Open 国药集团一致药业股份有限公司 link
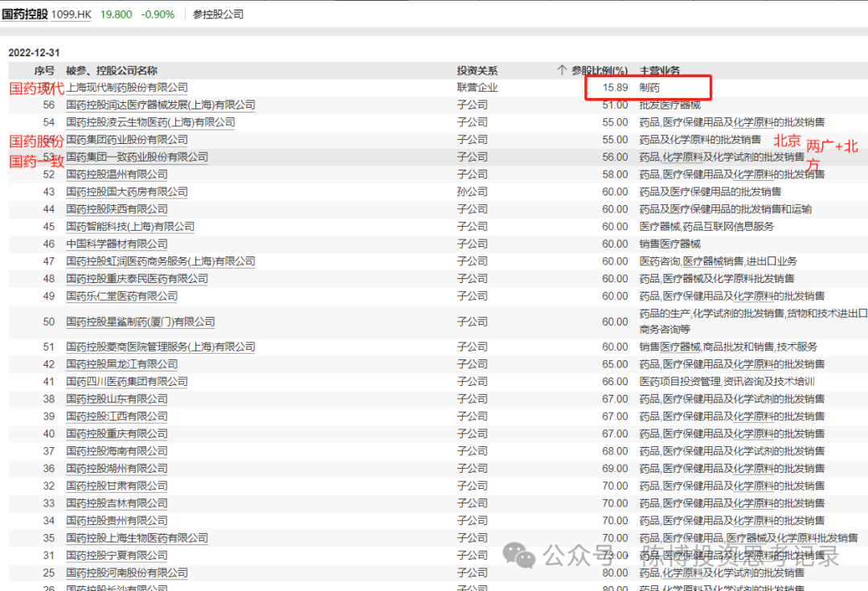The height and width of the screenshot is (591, 868). point(137,157)
